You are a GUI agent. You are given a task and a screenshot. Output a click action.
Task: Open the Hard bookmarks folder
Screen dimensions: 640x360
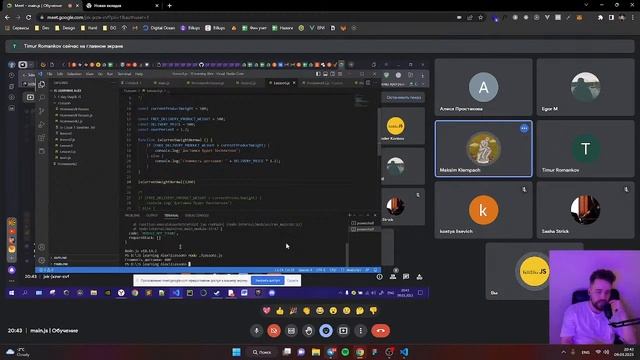(x=89, y=28)
